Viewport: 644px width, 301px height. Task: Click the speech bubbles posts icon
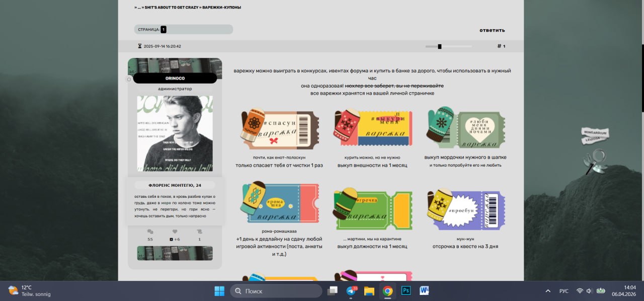(150, 232)
